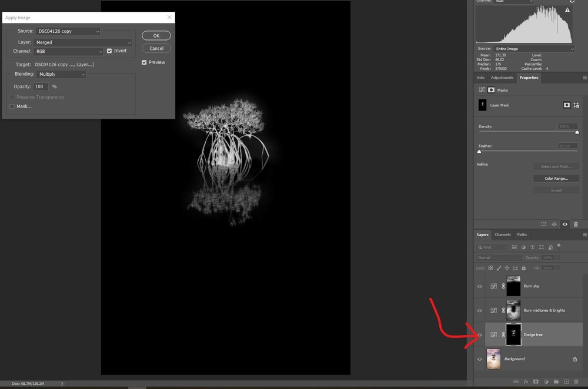Create a new layer group
The height and width of the screenshot is (389, 588).
(x=556, y=381)
